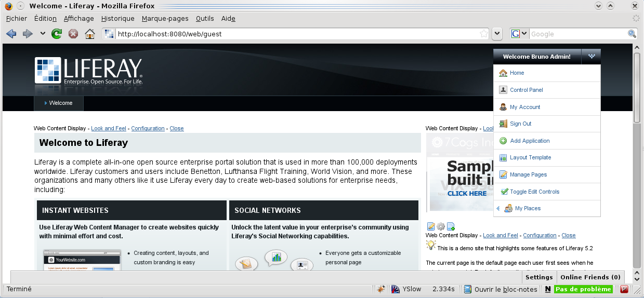Go back with the browser Back arrow
The image size is (644, 298).
[11, 34]
